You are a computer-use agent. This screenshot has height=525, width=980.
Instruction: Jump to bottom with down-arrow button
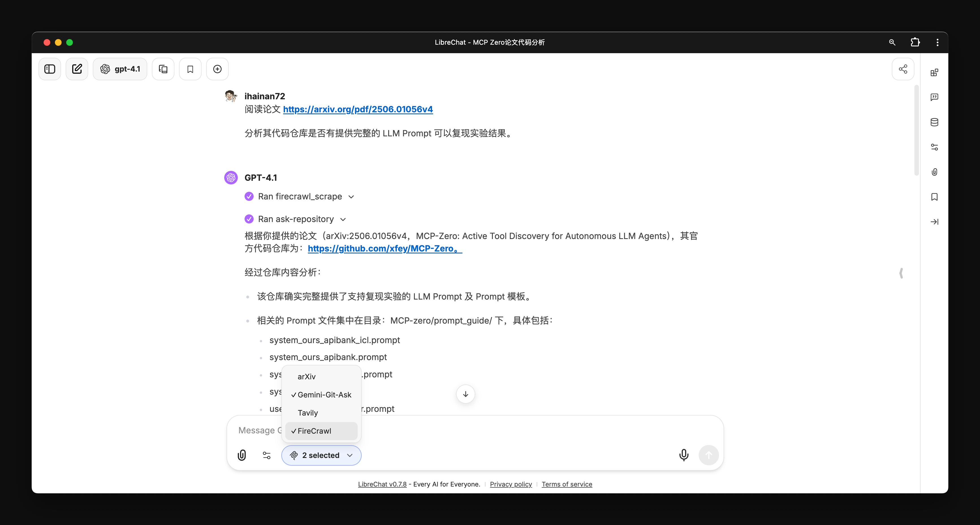tap(465, 394)
